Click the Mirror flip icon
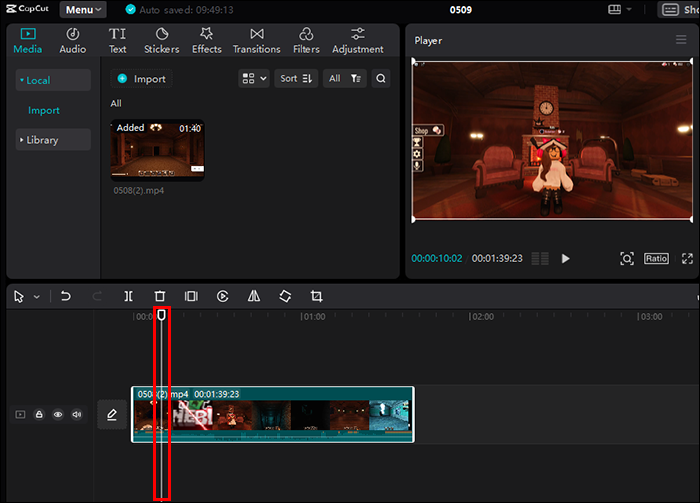The width and height of the screenshot is (700, 503). coord(254,296)
